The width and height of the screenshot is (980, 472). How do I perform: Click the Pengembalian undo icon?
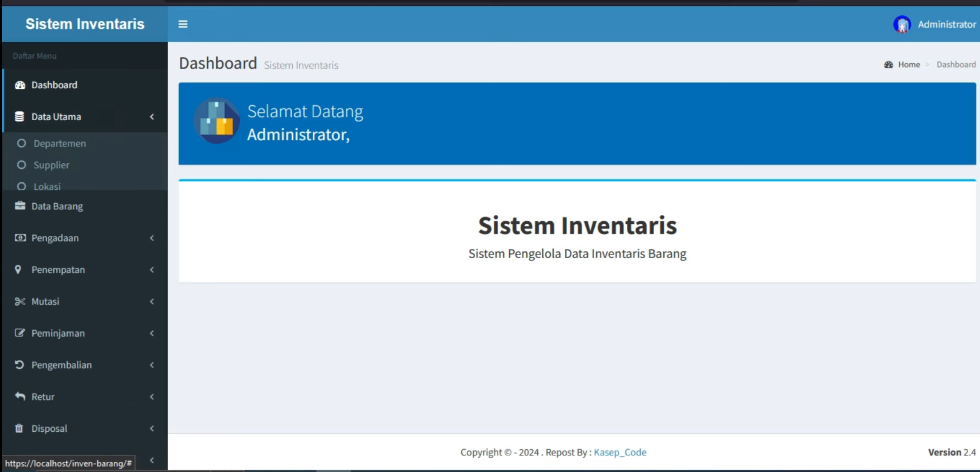tap(19, 364)
